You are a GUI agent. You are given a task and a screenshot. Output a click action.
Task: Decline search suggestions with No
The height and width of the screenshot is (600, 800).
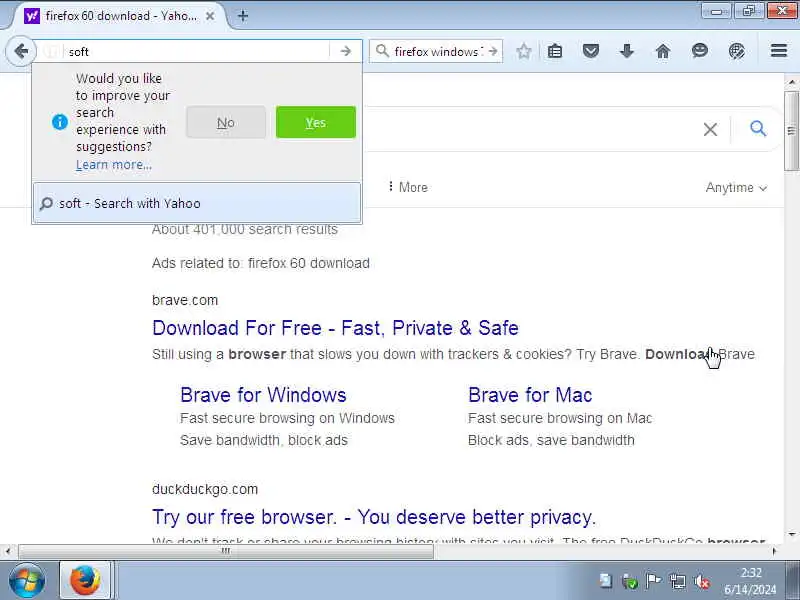(226, 122)
